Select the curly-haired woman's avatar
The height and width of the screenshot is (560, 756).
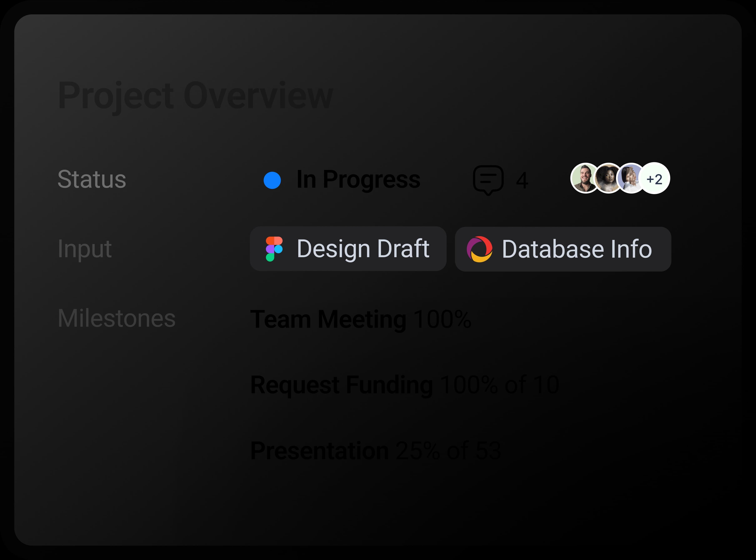click(x=608, y=178)
